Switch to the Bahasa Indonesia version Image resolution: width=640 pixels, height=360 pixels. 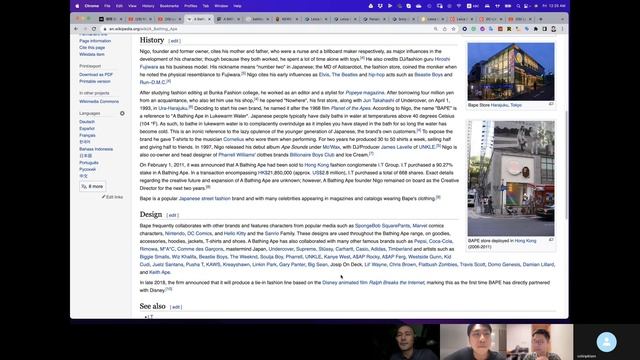[96, 149]
